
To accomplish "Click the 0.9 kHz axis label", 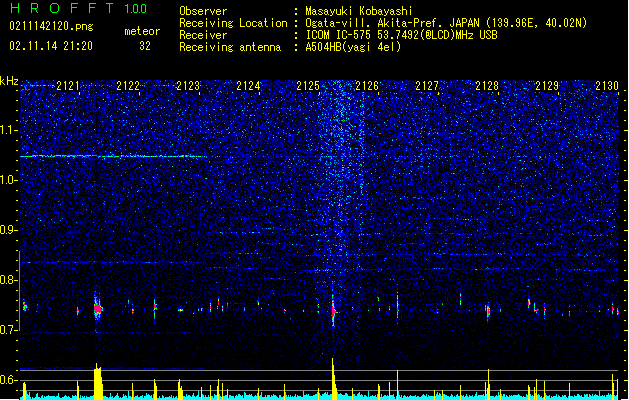I will 9,230.
